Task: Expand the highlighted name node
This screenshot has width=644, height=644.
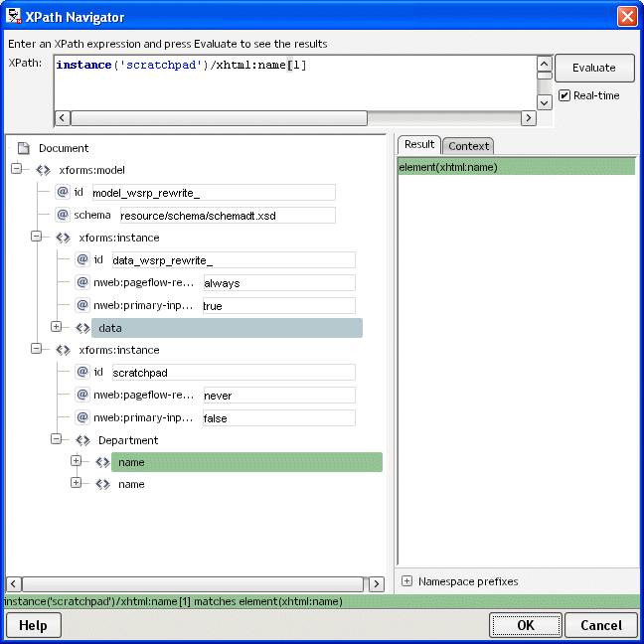Action: point(76,461)
